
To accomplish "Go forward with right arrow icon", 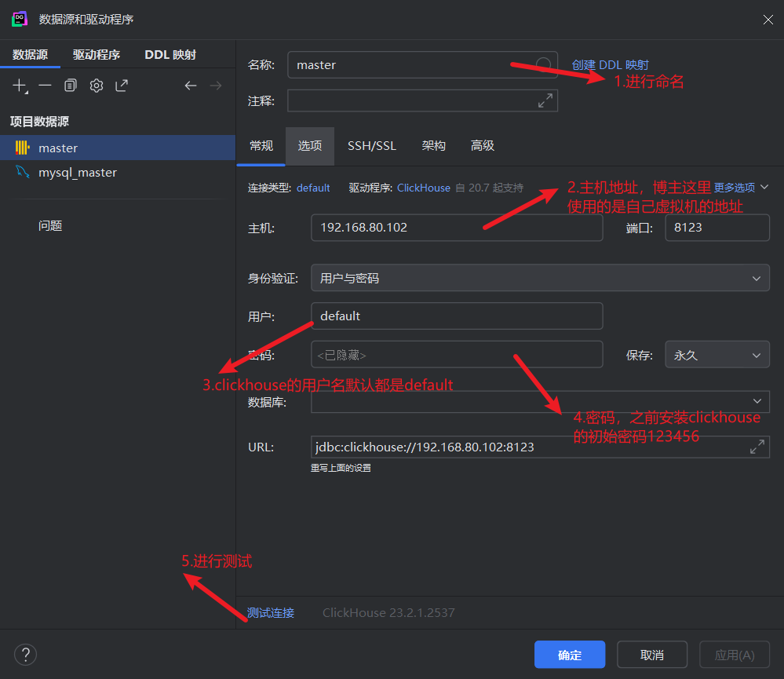I will (216, 86).
